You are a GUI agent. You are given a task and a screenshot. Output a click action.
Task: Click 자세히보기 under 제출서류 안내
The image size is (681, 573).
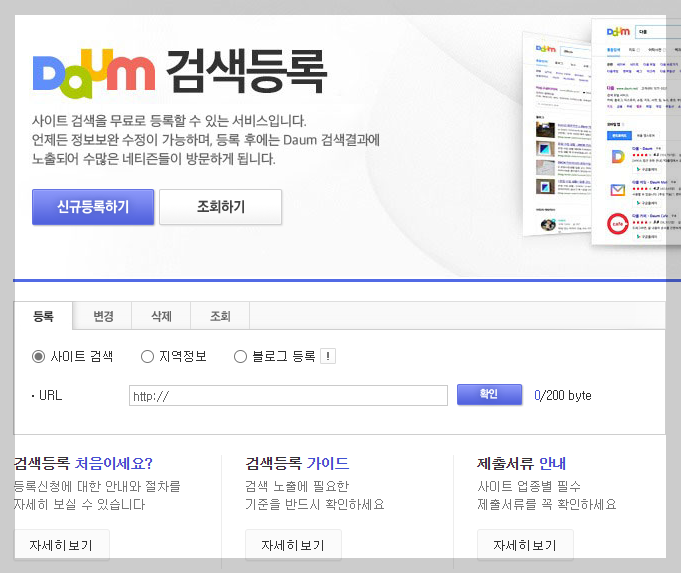click(525, 545)
